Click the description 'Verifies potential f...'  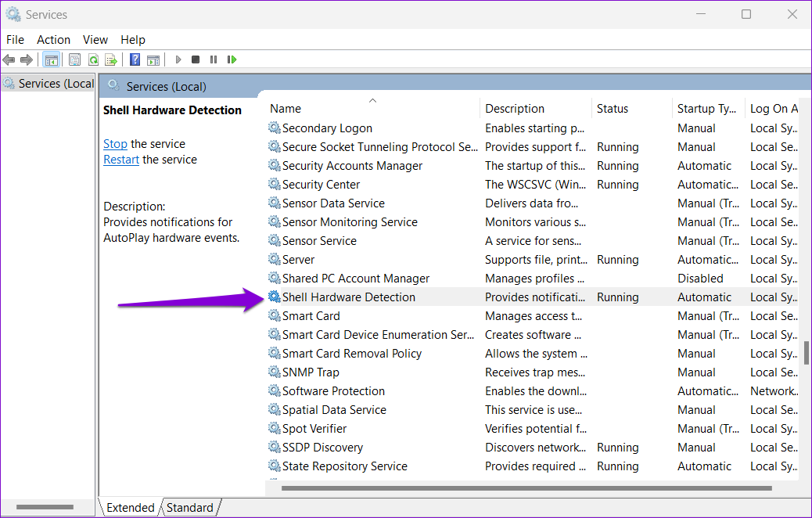(x=535, y=428)
